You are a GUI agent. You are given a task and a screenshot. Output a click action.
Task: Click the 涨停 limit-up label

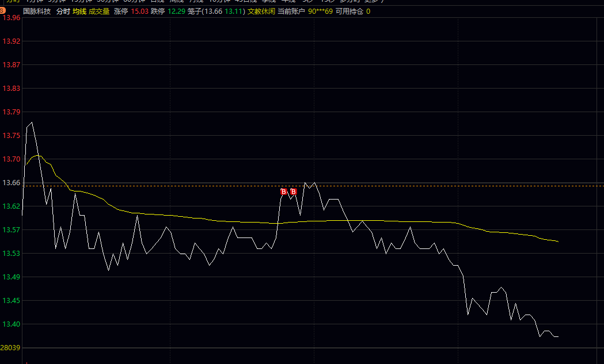coord(121,11)
